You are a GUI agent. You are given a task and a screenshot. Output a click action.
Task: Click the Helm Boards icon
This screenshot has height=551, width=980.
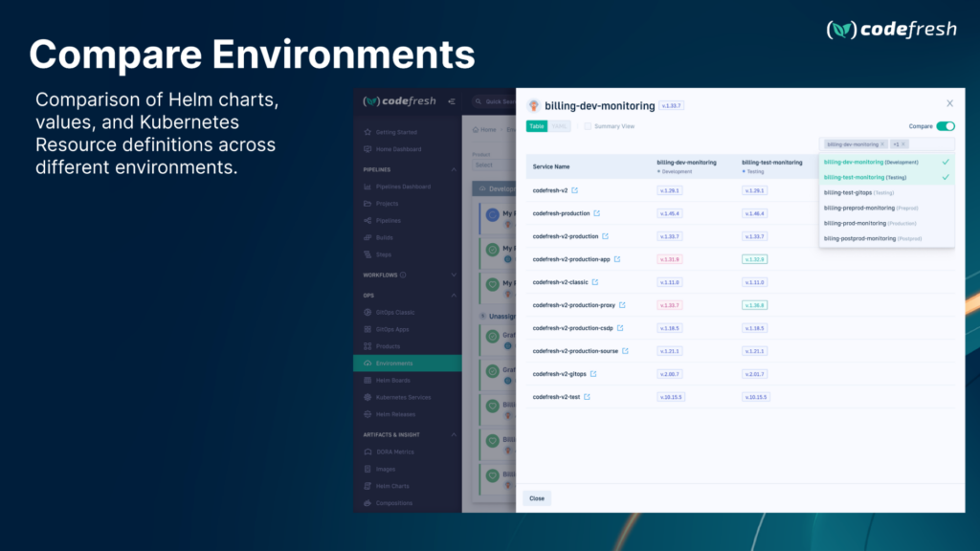(x=367, y=380)
